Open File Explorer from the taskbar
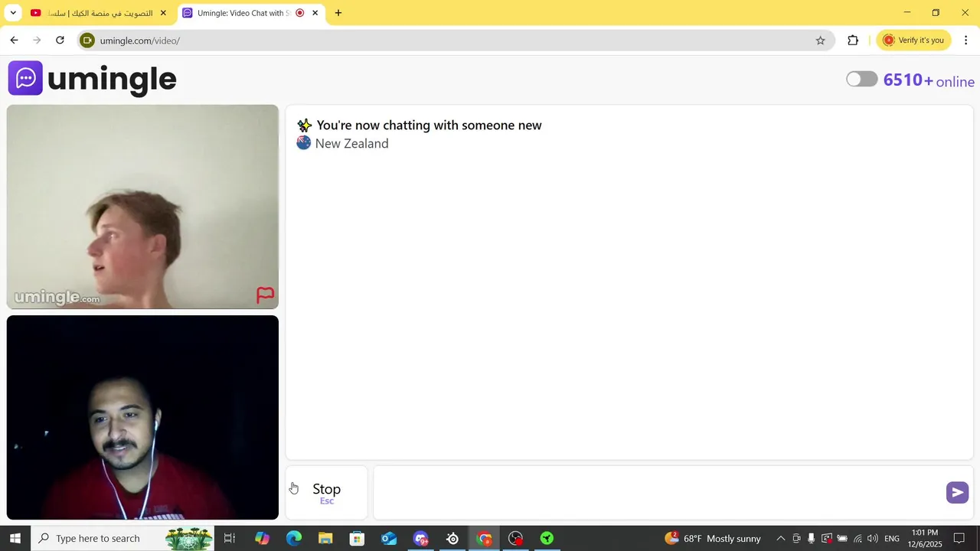 pyautogui.click(x=325, y=539)
